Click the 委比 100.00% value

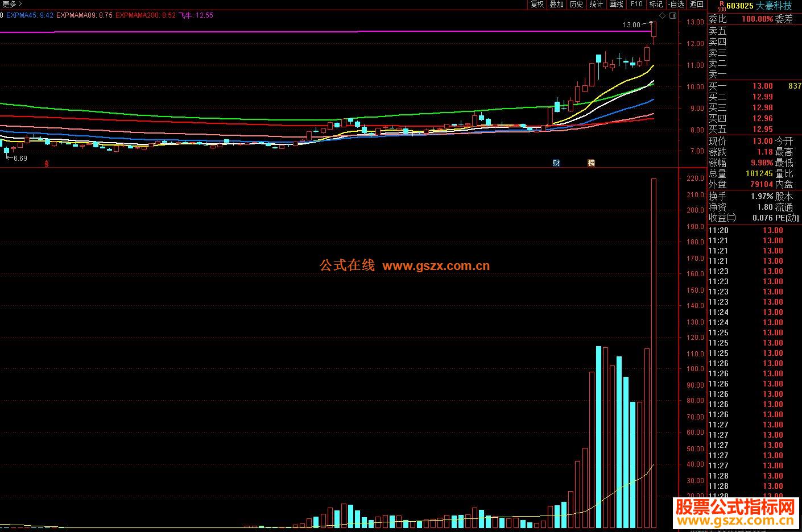(757, 19)
